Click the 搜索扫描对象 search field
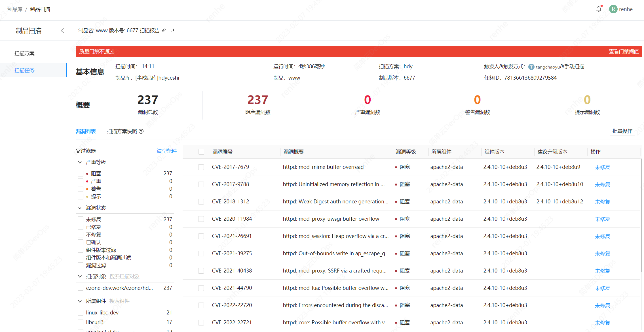Viewport: 644px width, 332px height. pyautogui.click(x=125, y=276)
